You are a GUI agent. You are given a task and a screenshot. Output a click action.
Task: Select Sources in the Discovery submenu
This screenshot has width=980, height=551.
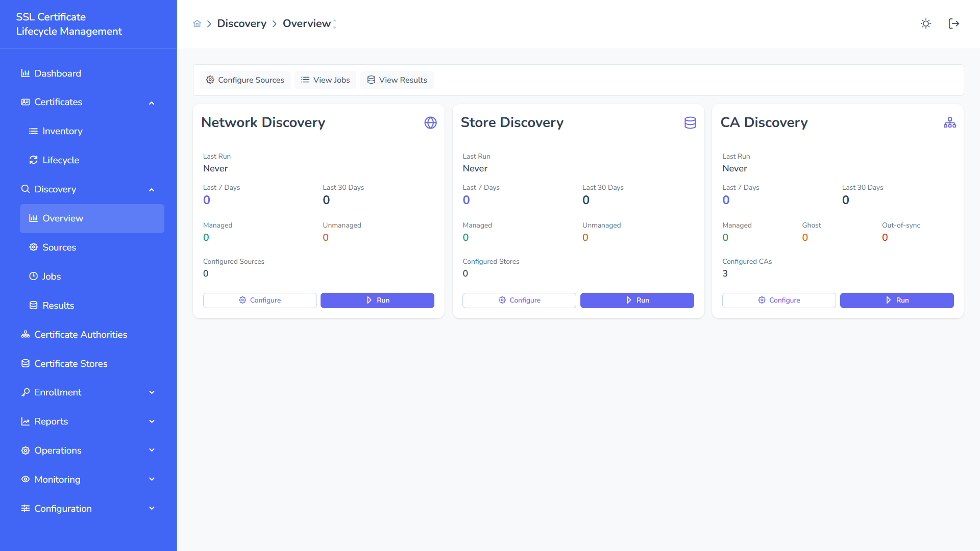click(59, 247)
